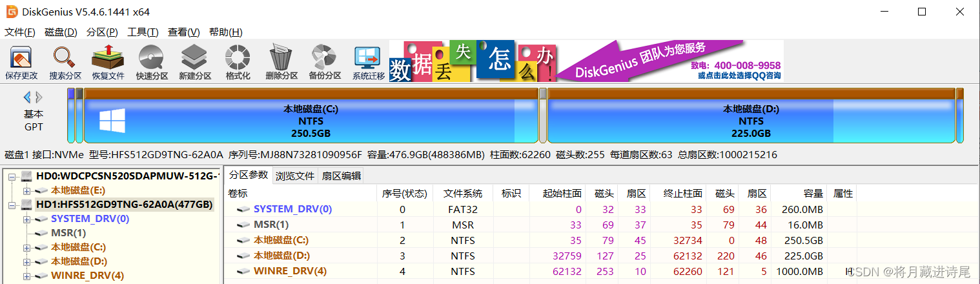
Task: Switch to the 扇区编辑 tab
Action: click(341, 176)
